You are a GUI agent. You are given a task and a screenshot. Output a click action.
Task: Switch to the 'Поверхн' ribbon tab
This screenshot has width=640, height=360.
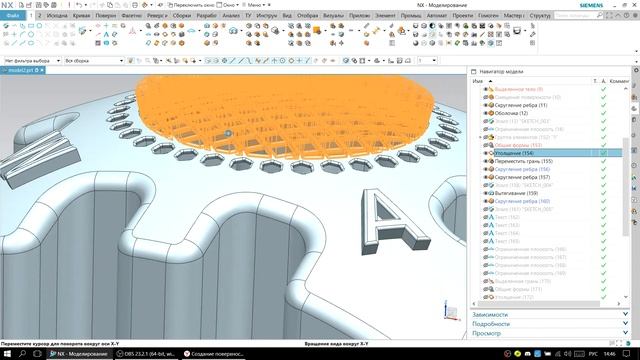tap(106, 16)
